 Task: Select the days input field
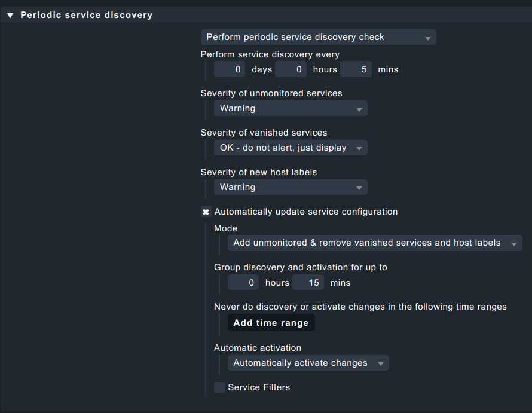tap(230, 69)
